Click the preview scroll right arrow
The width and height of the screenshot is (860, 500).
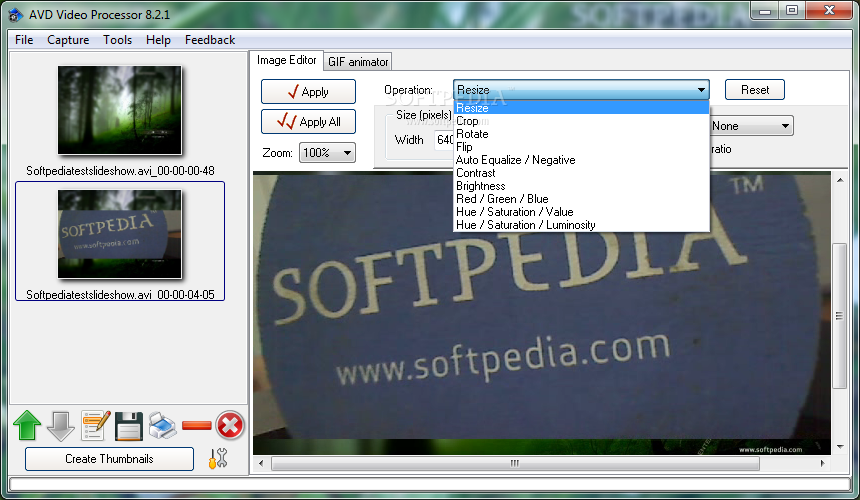(x=822, y=463)
